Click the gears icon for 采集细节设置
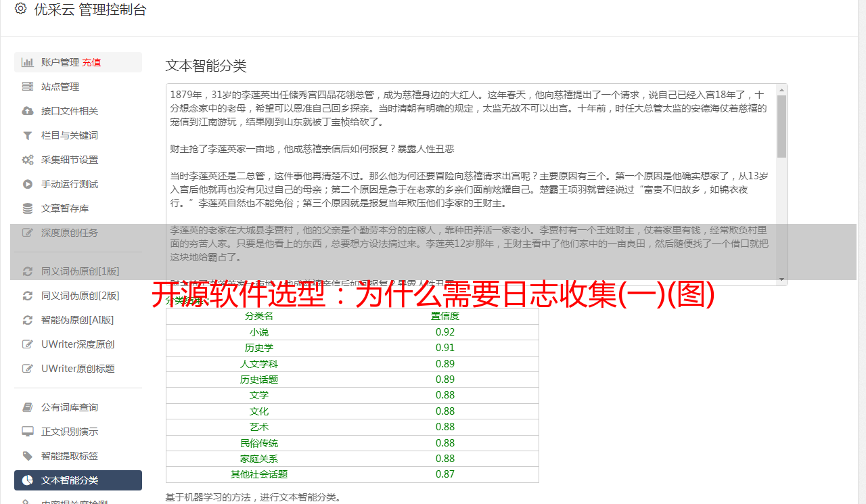This screenshot has width=866, height=504. pos(28,160)
